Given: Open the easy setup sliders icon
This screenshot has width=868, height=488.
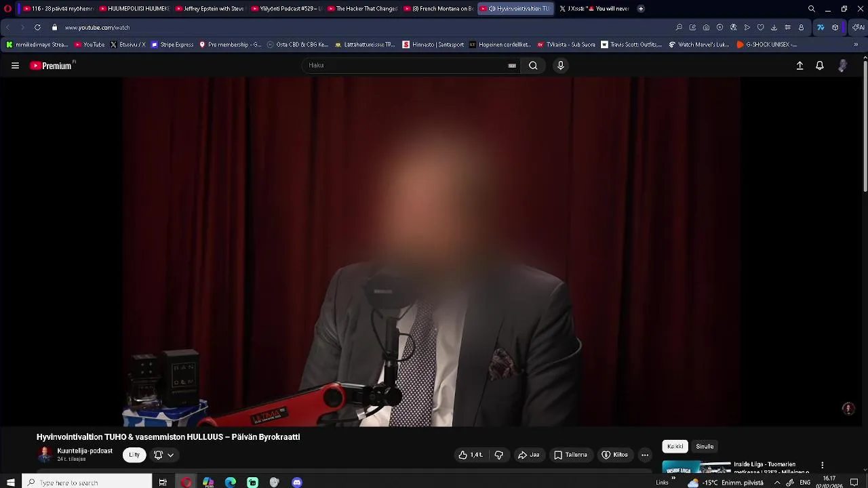Looking at the screenshot, I should 787,27.
